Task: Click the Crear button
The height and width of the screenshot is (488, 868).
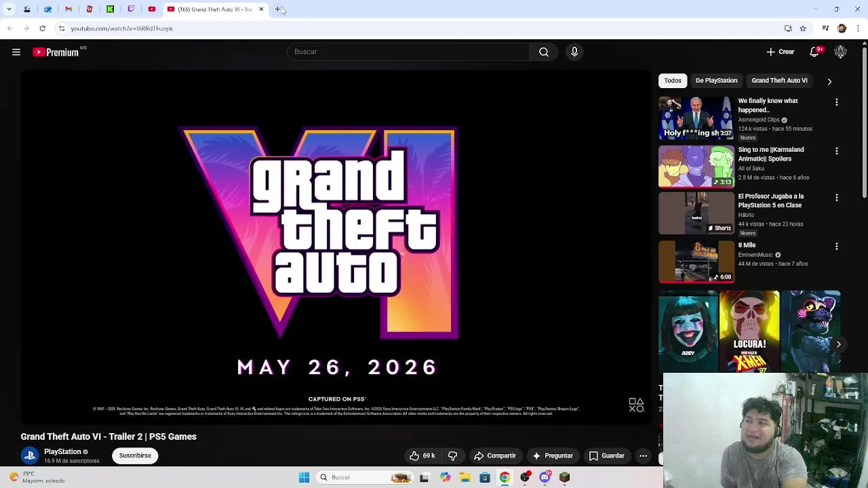Action: click(780, 52)
